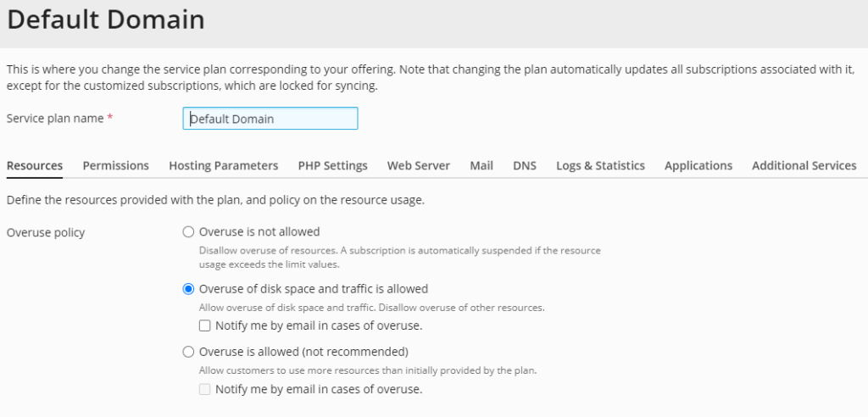Screen dimensions: 868x417
Task: Pick 'Overuse is allowed (not recommended)' radio button
Action: [x=189, y=351]
